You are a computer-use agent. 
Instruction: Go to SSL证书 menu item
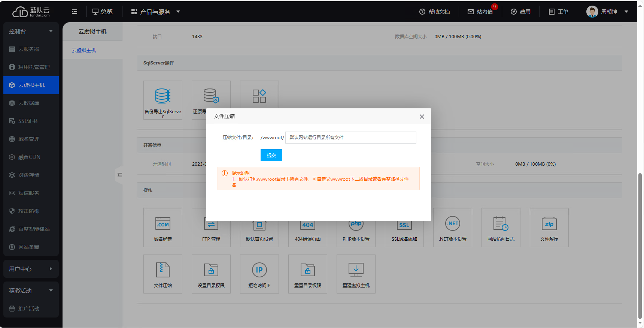[28, 121]
